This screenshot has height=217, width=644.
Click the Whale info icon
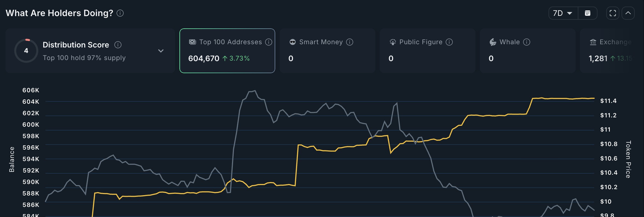(527, 42)
